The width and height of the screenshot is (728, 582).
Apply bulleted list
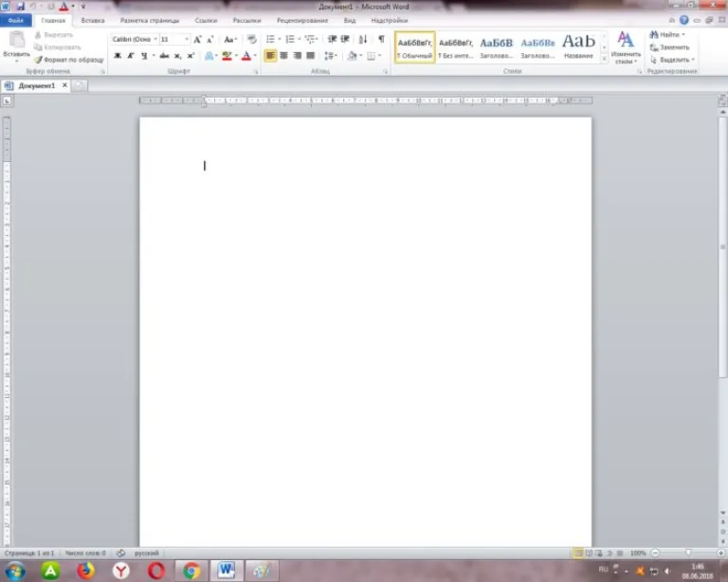tap(270, 40)
